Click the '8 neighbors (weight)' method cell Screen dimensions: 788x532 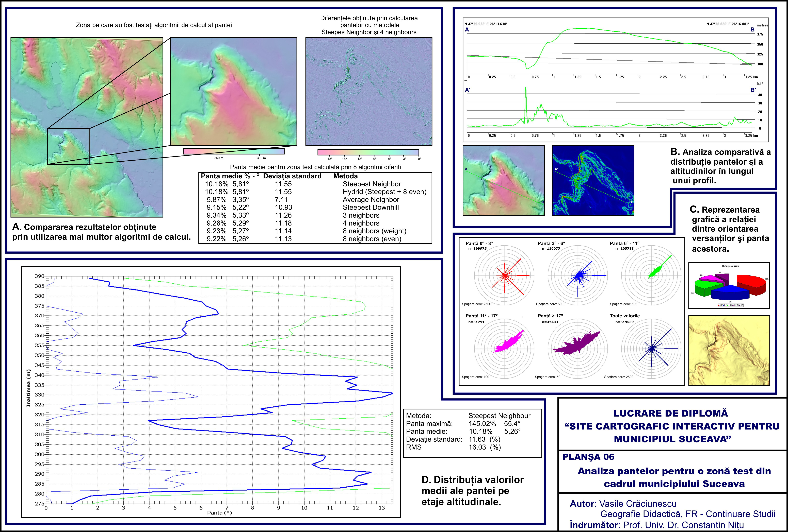[374, 231]
